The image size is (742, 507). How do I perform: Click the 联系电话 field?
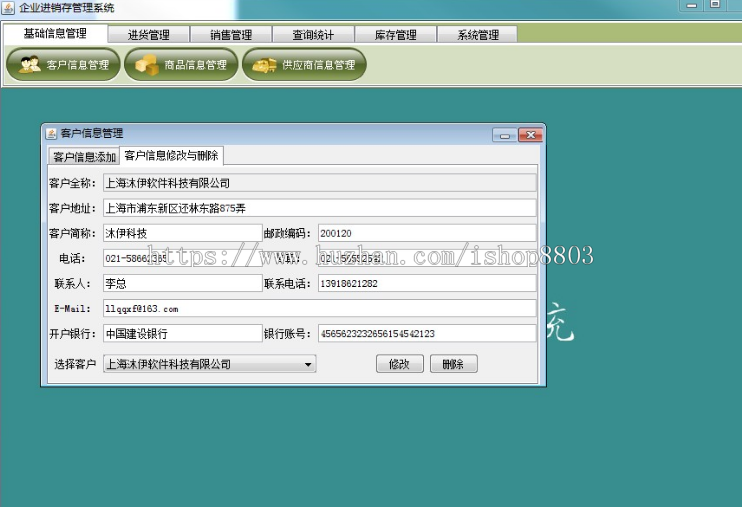pos(427,283)
